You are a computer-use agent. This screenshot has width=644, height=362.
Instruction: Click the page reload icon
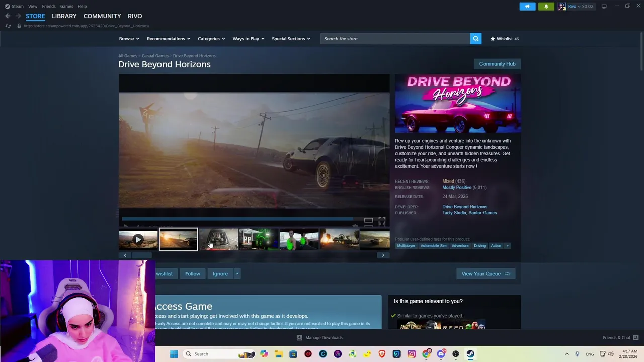point(8,26)
